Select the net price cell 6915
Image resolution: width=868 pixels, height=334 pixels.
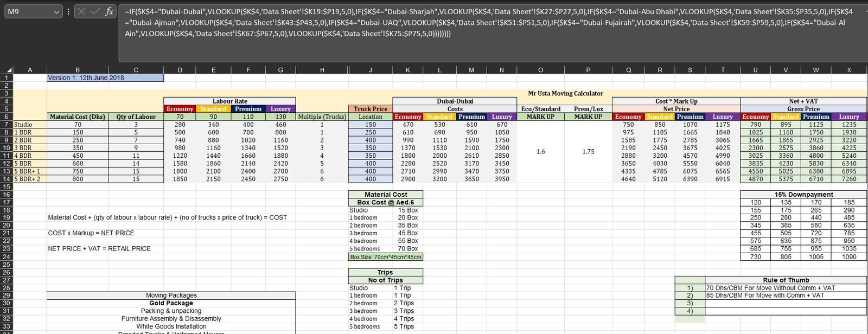(723, 179)
